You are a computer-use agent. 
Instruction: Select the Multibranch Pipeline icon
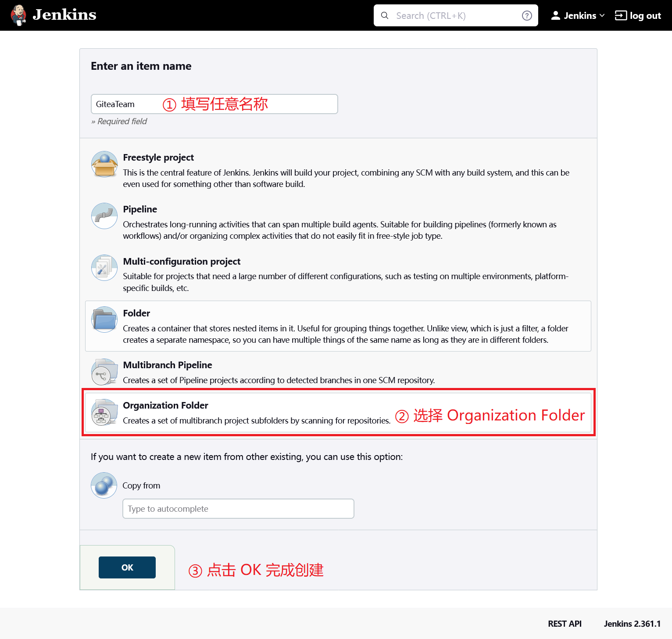pyautogui.click(x=104, y=372)
